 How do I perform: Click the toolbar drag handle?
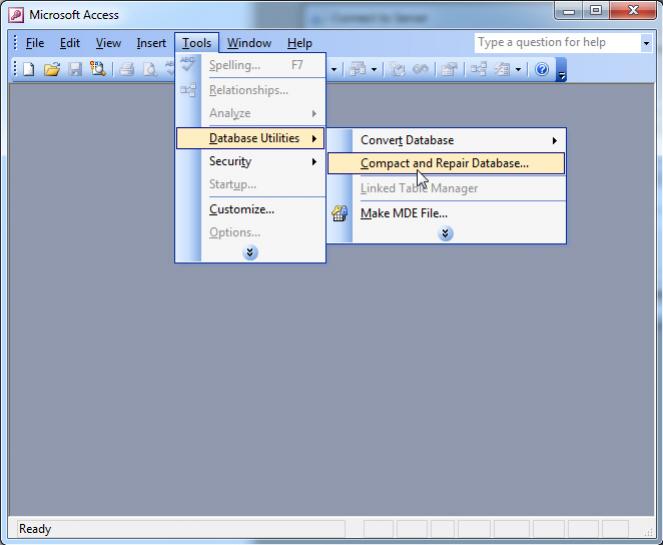(15, 69)
